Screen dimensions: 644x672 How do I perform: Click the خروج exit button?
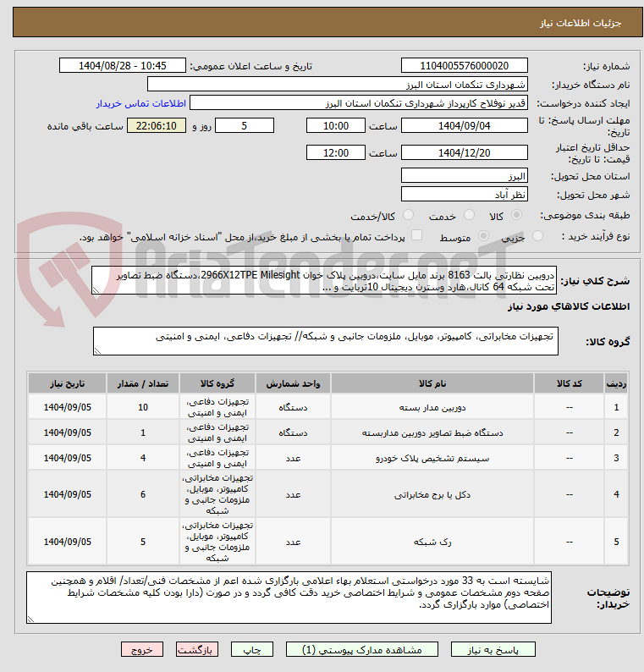142,650
